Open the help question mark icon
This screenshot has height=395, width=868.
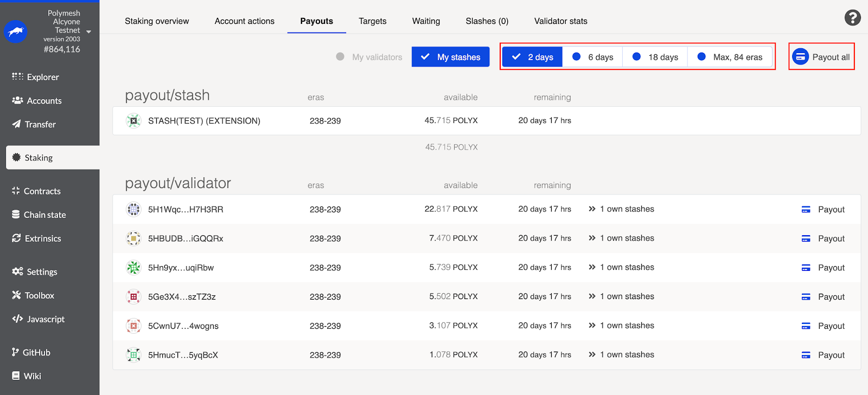(852, 18)
